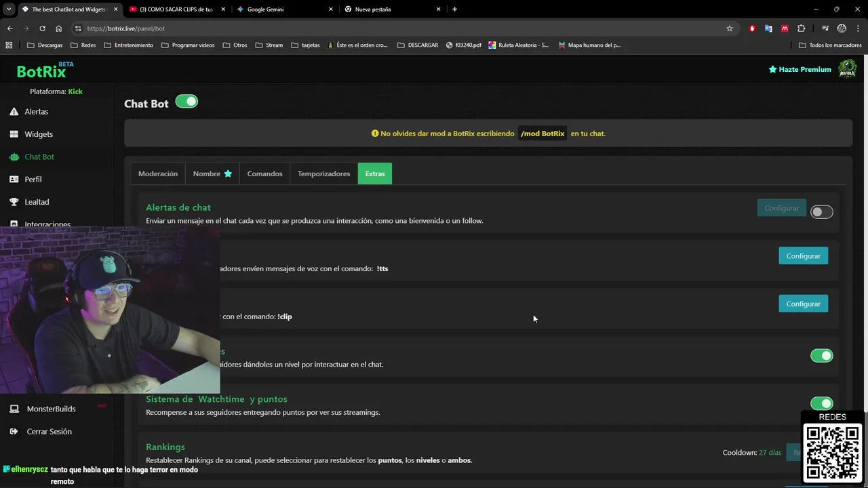Toggle the main Chat Bot switch
The width and height of the screenshot is (868, 488).
tap(186, 102)
